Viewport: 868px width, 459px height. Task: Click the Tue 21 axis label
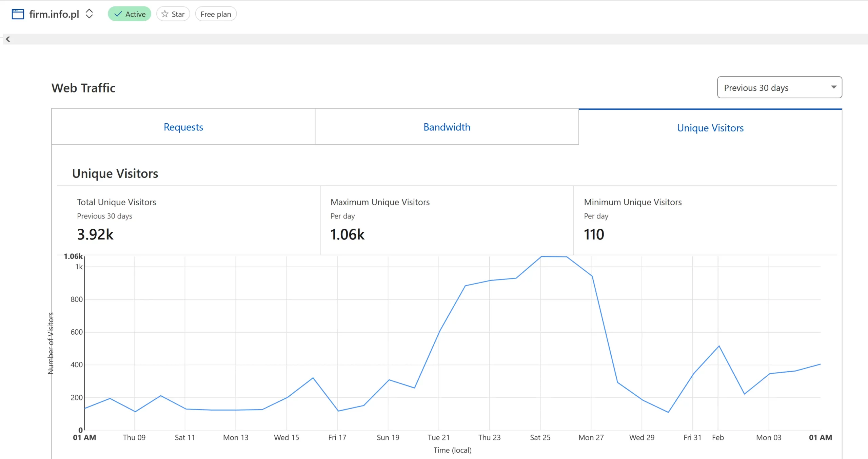[438, 437]
